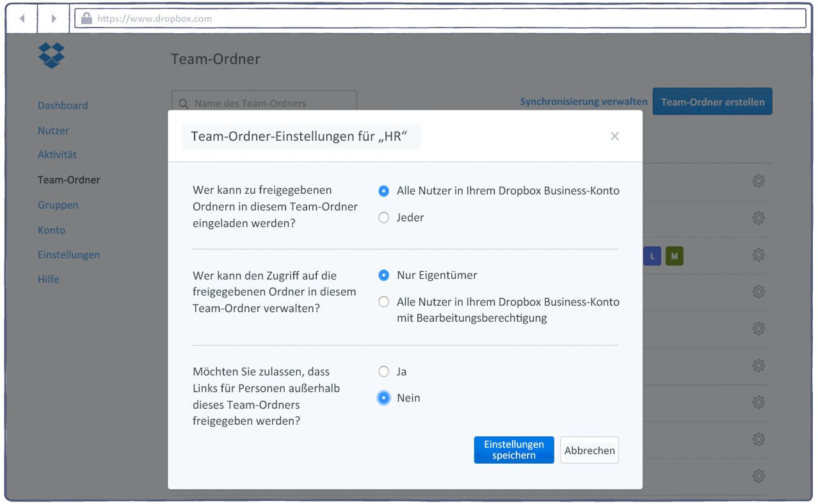Click the Team-Ordner page heading
Screen dimensions: 818x504
[216, 59]
